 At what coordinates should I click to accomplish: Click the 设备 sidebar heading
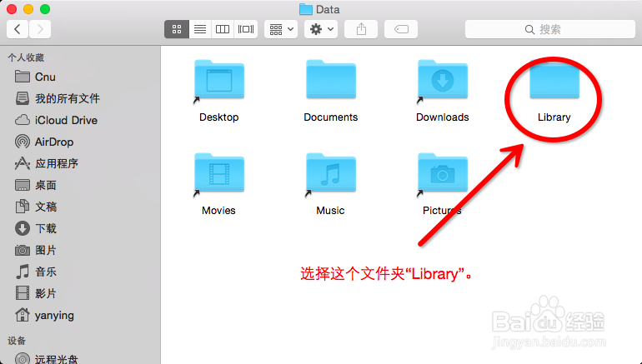[x=17, y=341]
